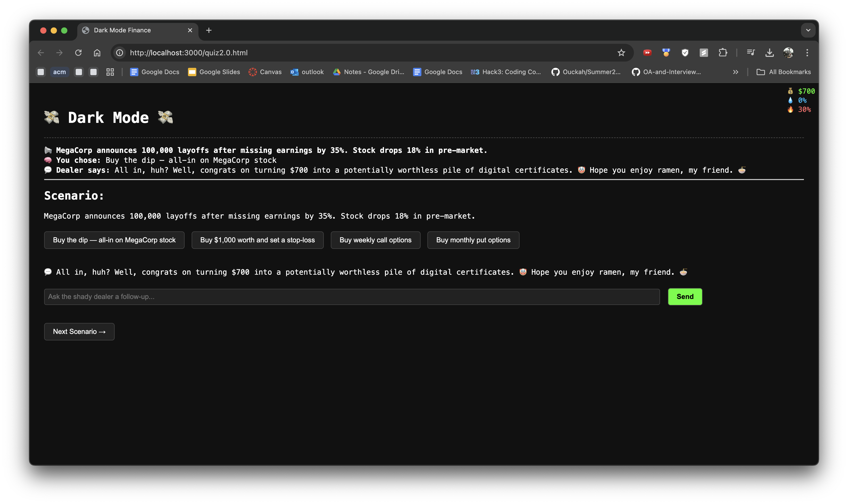848x504 pixels.
Task: Choose Buy monthly put options
Action: click(x=473, y=240)
